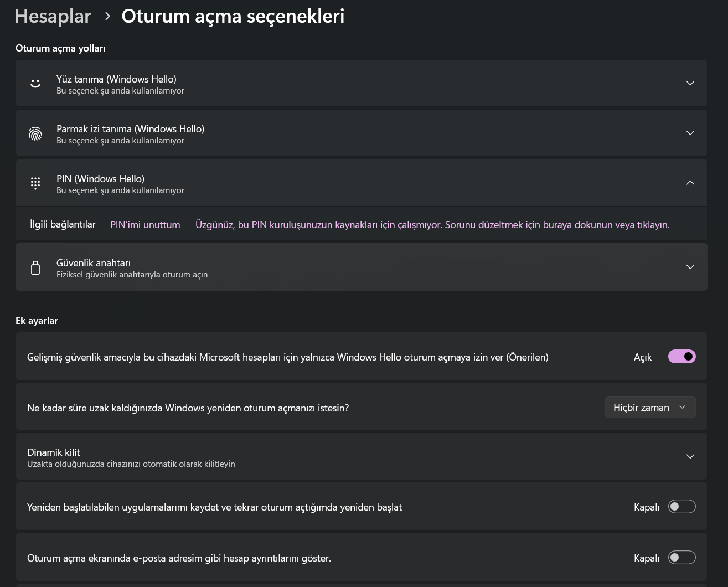Click the Dinamik kilit title
Viewport: 728px width, 587px height.
tap(54, 452)
